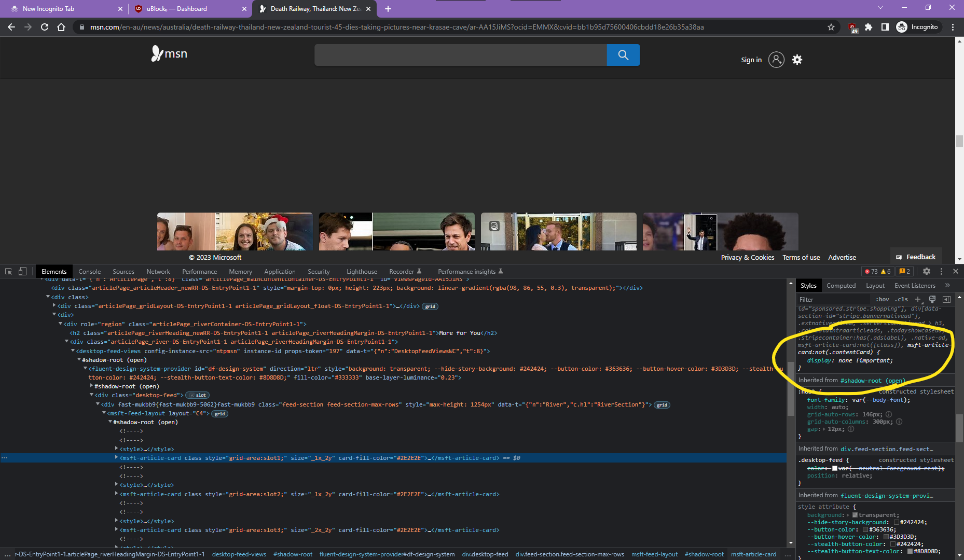Open the Privacy & Cookies link
The height and width of the screenshot is (560, 964).
click(x=747, y=257)
